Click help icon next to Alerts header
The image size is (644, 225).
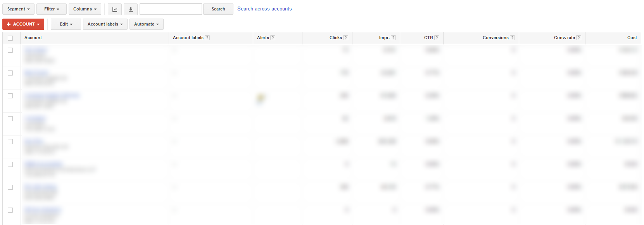(273, 38)
